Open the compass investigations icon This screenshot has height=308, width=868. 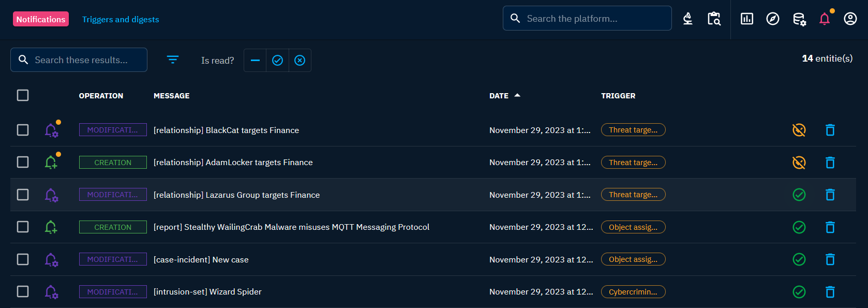pos(773,19)
